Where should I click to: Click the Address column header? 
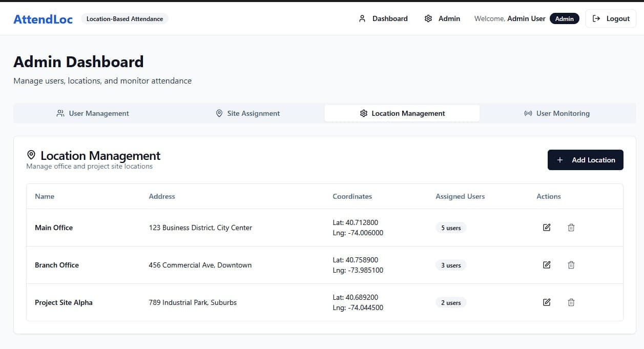click(x=162, y=196)
